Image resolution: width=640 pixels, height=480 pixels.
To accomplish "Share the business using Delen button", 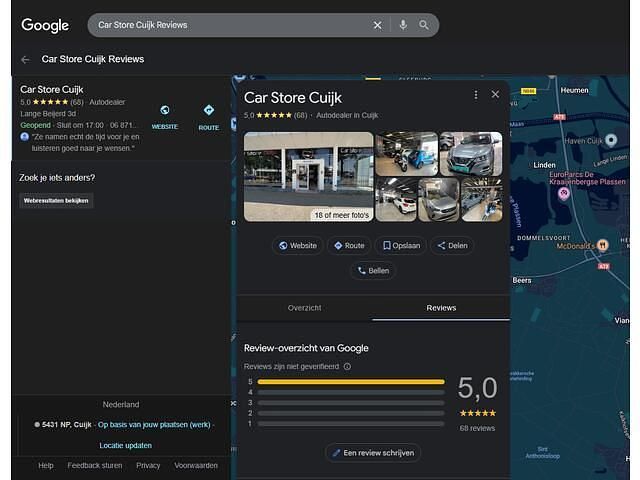I will pyautogui.click(x=452, y=245).
